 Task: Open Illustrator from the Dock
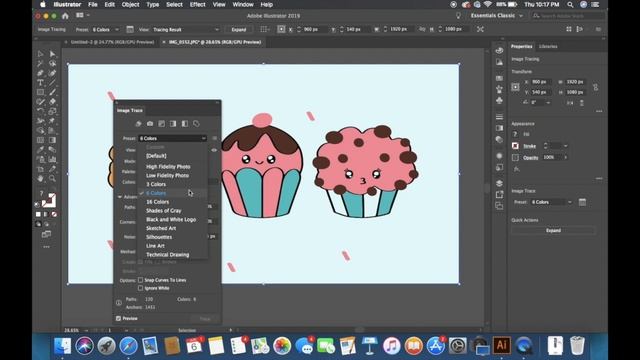(x=502, y=345)
